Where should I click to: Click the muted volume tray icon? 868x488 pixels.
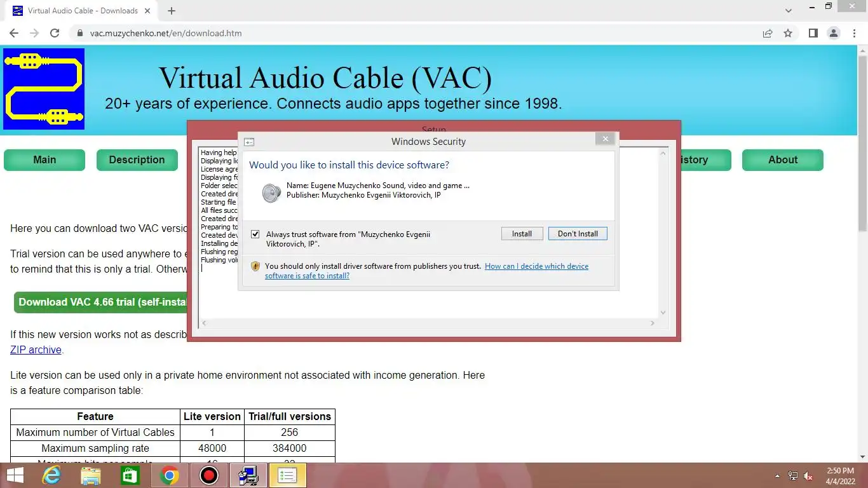point(808,476)
